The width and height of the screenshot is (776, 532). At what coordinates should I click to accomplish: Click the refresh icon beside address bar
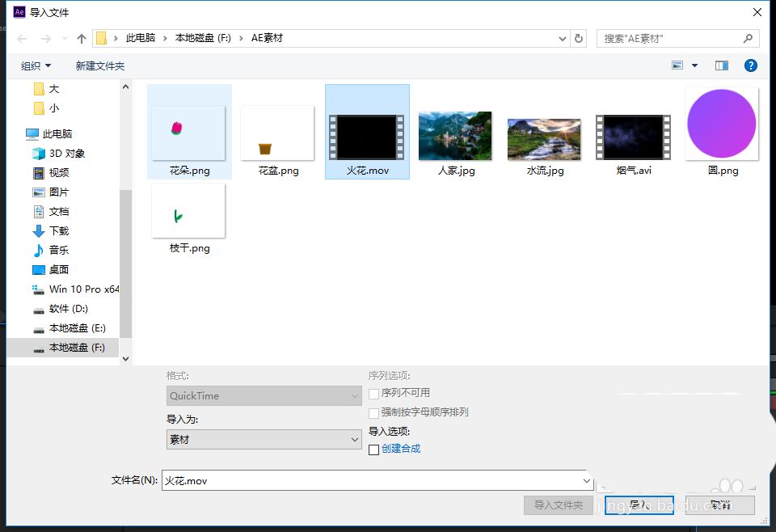coord(579,38)
